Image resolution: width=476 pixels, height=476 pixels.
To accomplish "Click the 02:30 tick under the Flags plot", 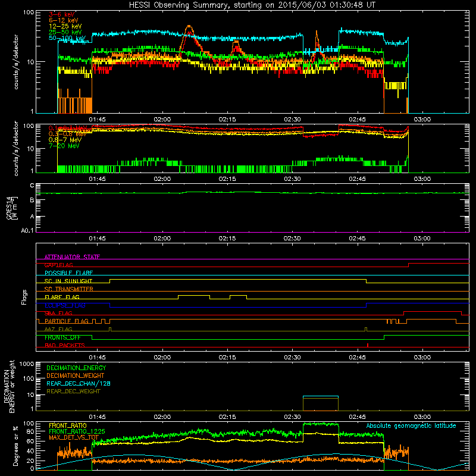I will 292,358.
